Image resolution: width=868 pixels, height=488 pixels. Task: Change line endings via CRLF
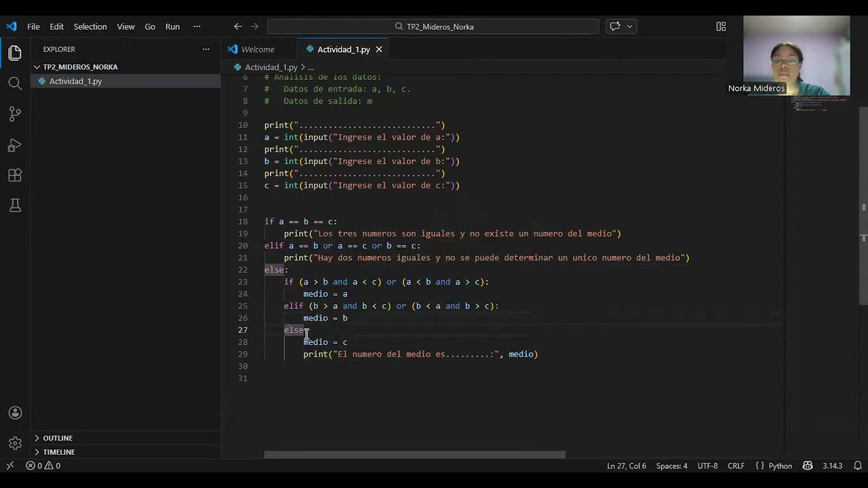[x=736, y=466]
